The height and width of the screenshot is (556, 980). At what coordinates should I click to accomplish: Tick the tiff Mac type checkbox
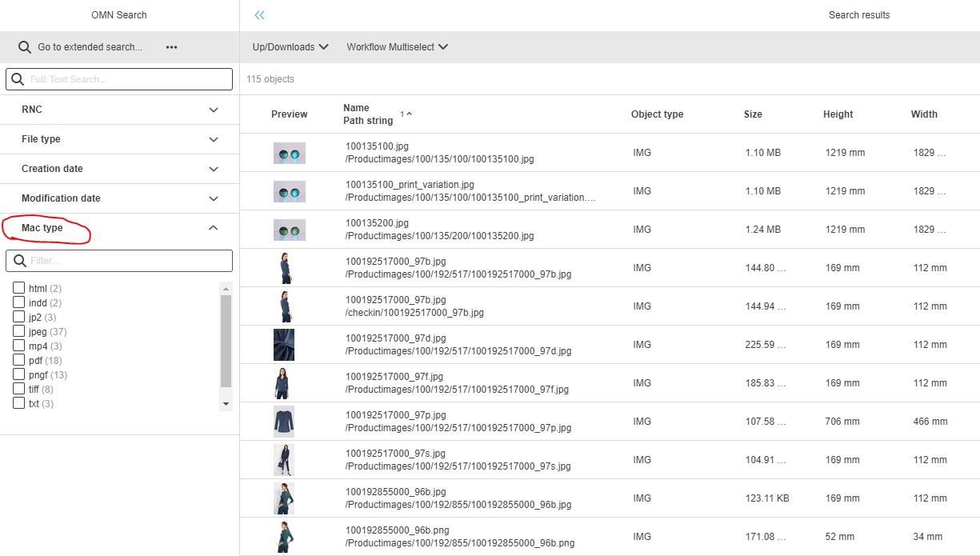(19, 389)
